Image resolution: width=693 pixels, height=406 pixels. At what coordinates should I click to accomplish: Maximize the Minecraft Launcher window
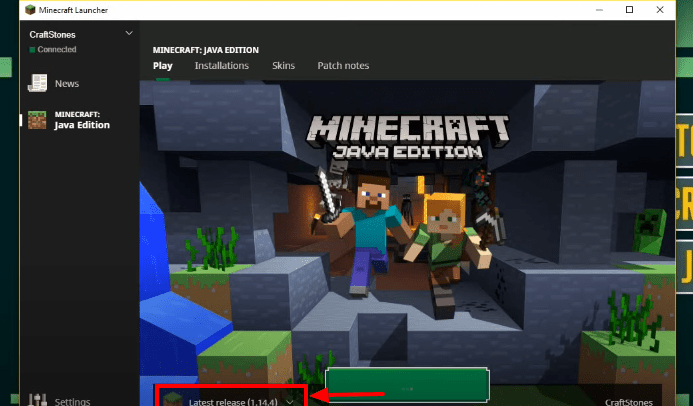point(629,10)
